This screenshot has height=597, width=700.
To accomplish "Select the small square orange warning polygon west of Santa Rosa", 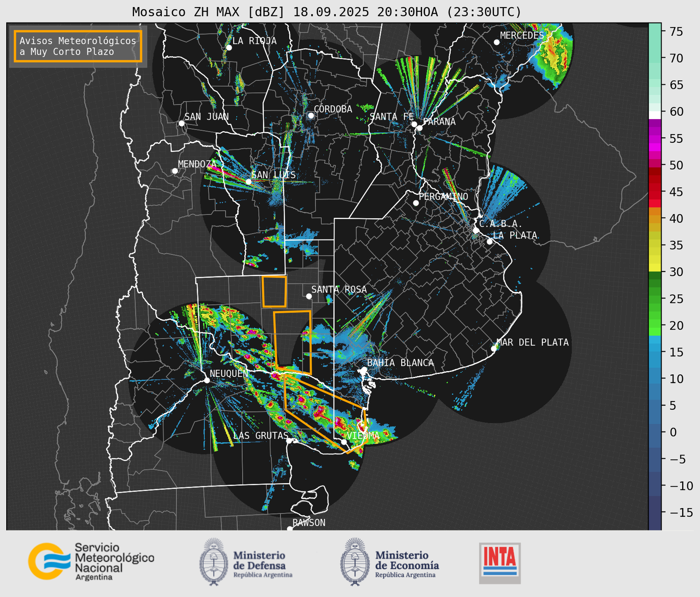I will (x=274, y=291).
